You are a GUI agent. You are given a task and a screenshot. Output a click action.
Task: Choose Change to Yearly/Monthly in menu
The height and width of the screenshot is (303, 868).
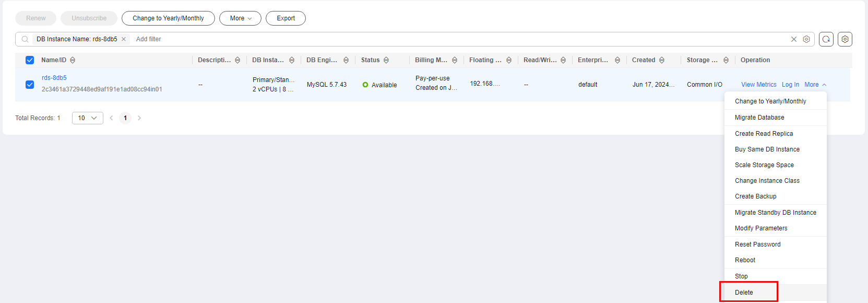[x=776, y=101]
